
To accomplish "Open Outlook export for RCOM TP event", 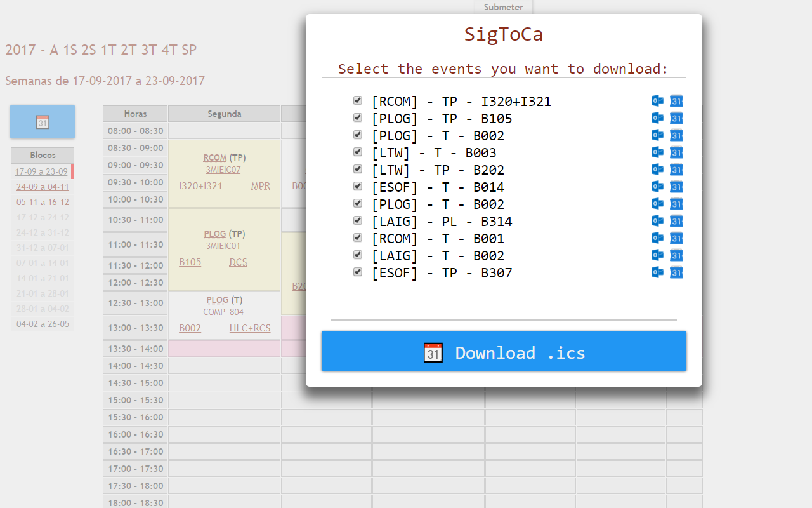I will pos(657,101).
